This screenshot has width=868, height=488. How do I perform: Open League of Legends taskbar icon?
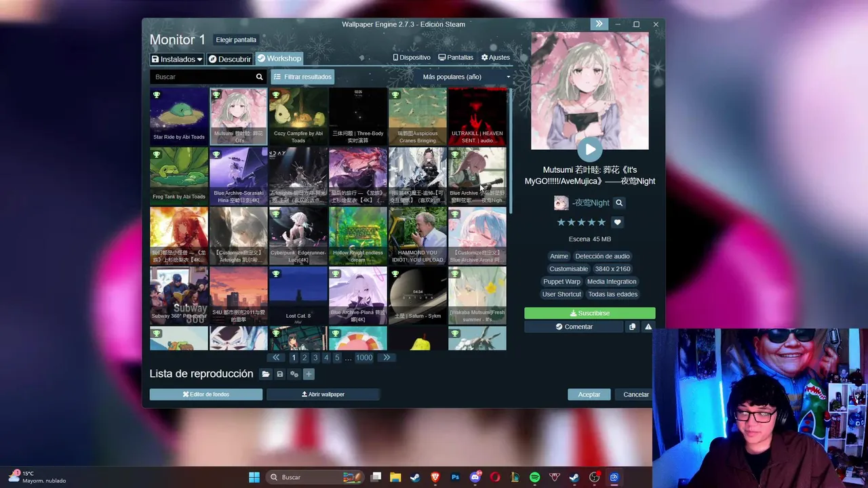(x=515, y=477)
